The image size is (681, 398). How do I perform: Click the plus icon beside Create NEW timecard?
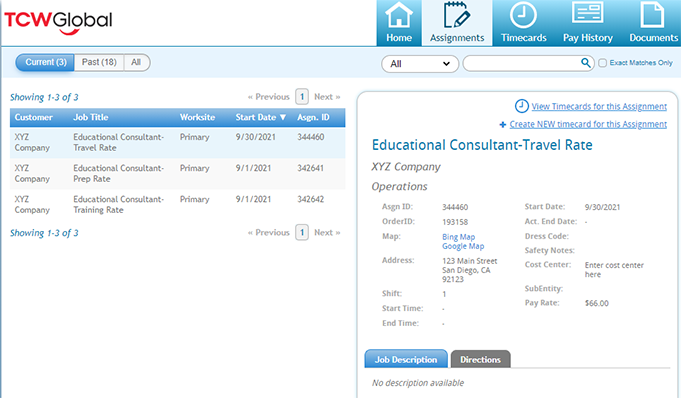tap(502, 125)
